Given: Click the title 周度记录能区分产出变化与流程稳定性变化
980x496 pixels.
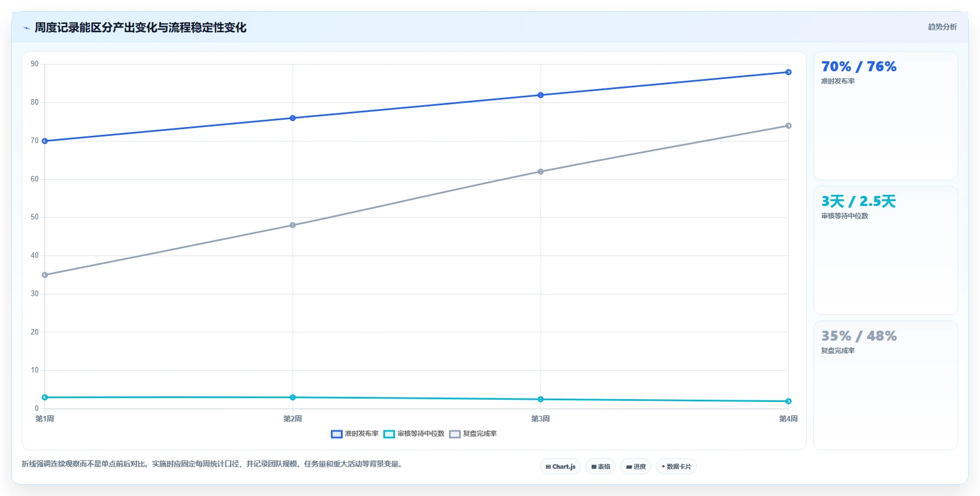Looking at the screenshot, I should [x=140, y=27].
